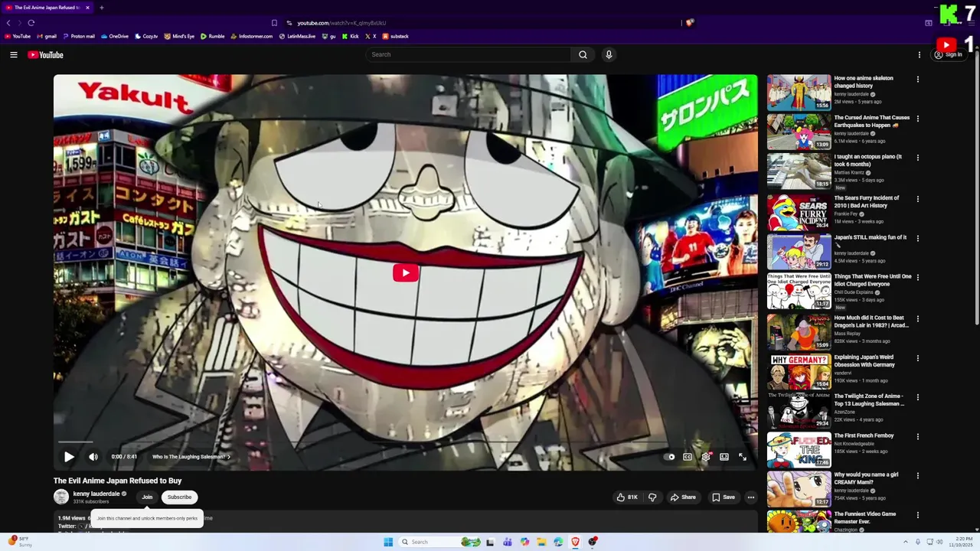The height and width of the screenshot is (551, 980).
Task: Click the Join button
Action: coord(147,497)
